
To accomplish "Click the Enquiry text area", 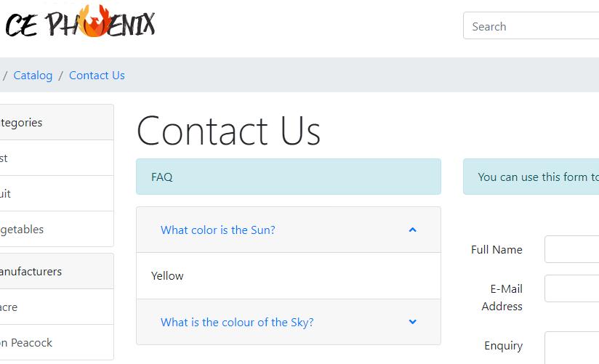I will point(572,348).
